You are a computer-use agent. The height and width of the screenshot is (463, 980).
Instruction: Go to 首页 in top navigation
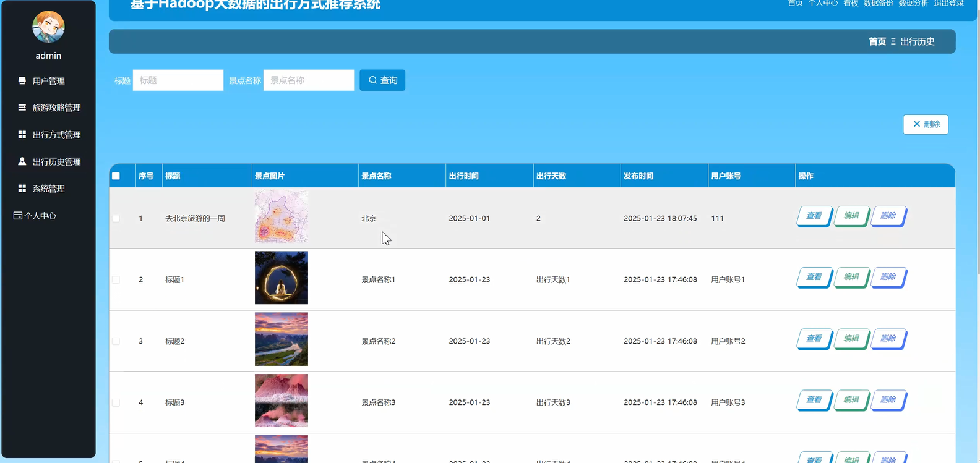point(795,3)
